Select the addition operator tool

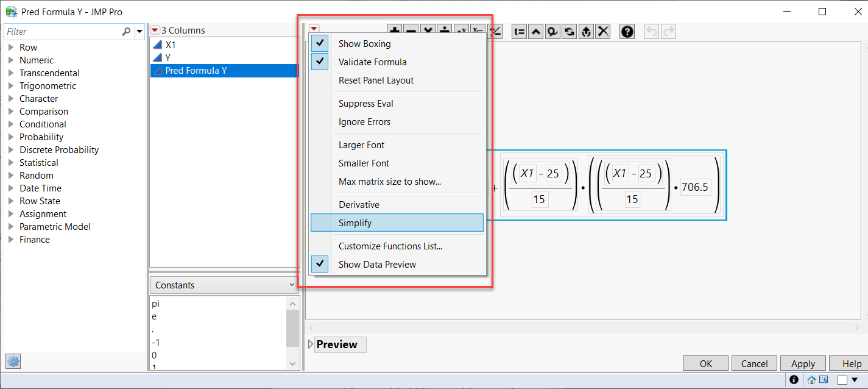394,31
